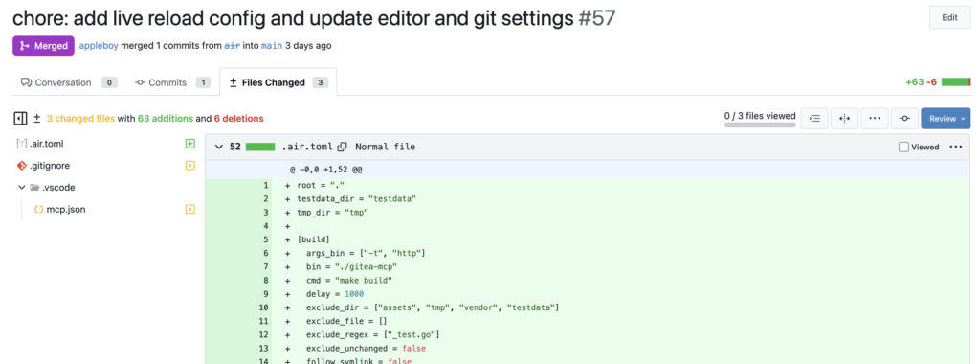This screenshot has width=980, height=364.
Task: Click the conversation speech bubble icon
Action: coord(26,82)
